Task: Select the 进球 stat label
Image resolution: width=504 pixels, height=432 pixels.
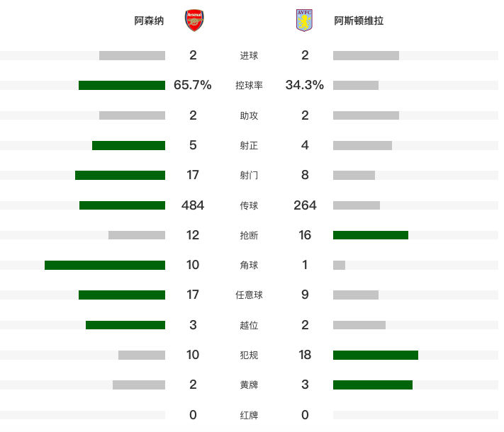Action: click(249, 55)
